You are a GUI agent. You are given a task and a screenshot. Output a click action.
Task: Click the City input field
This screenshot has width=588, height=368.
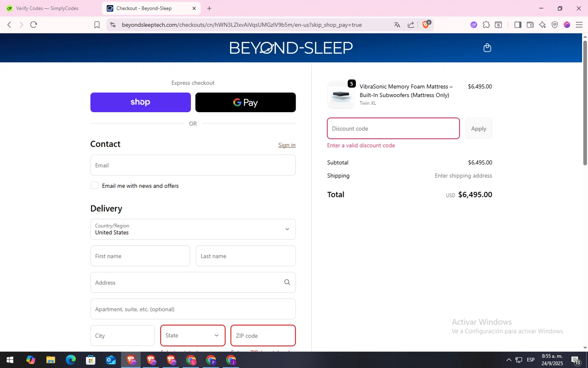click(x=122, y=335)
